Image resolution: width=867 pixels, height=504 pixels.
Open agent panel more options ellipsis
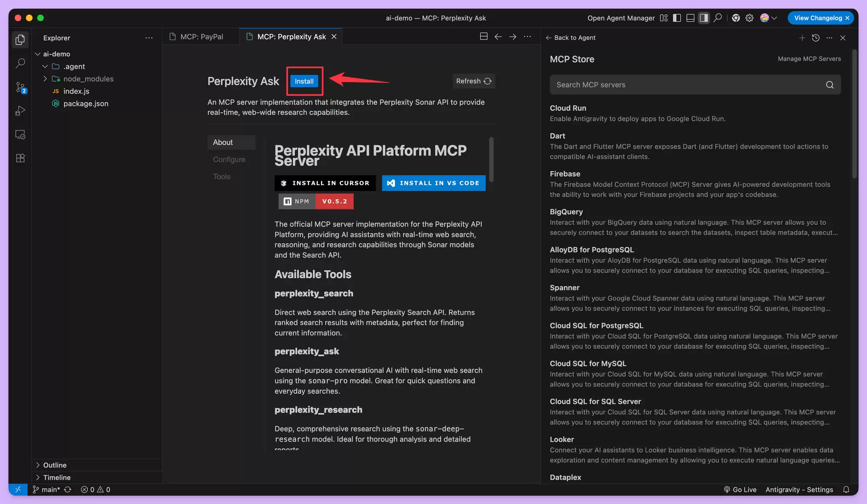click(829, 38)
